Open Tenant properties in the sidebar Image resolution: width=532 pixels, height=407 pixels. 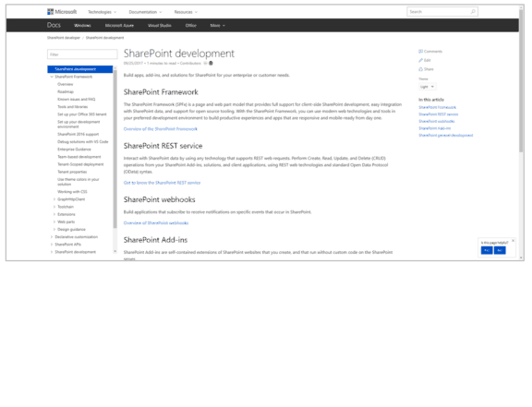[72, 172]
